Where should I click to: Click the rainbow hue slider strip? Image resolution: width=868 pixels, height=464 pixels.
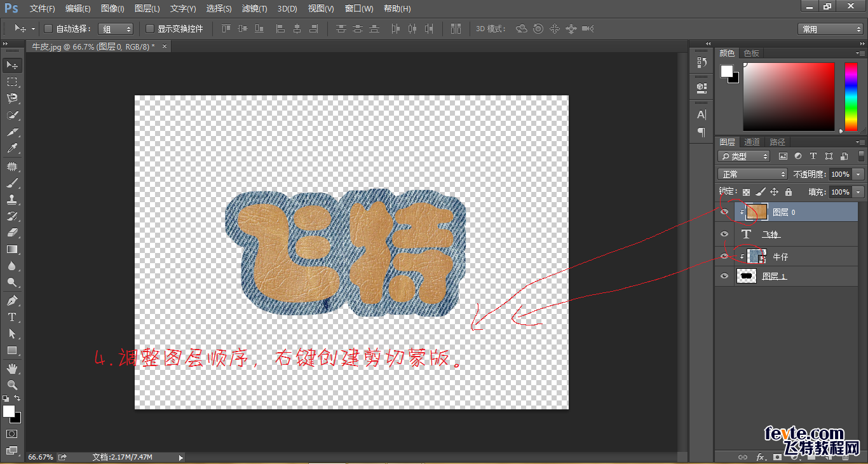(x=851, y=97)
